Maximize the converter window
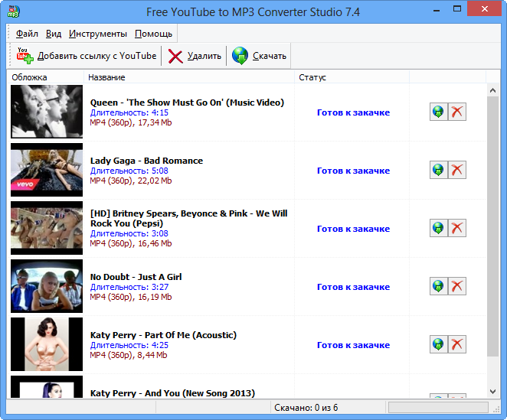The height and width of the screenshot is (420, 507). click(x=457, y=9)
